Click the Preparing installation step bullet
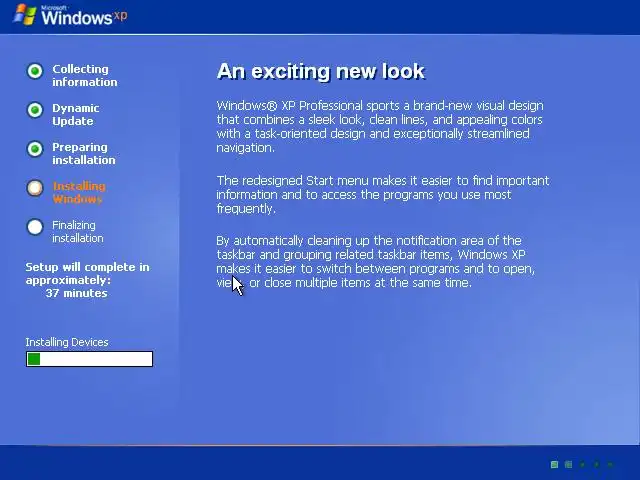 pyautogui.click(x=35, y=149)
